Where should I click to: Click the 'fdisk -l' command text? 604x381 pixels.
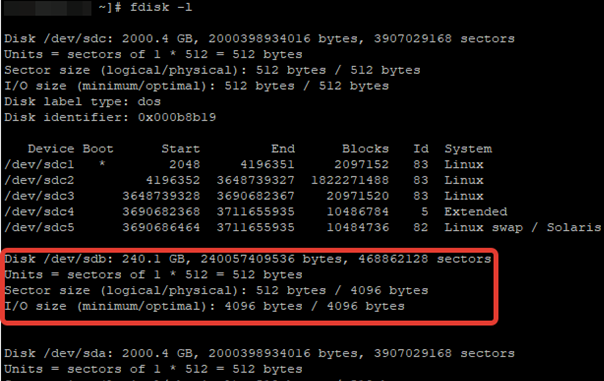tap(161, 7)
